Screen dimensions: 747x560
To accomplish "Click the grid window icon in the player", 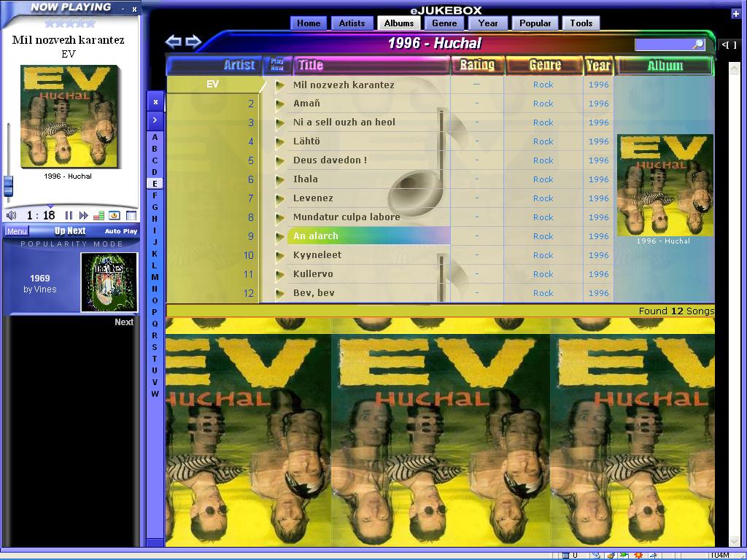I will click(x=131, y=215).
